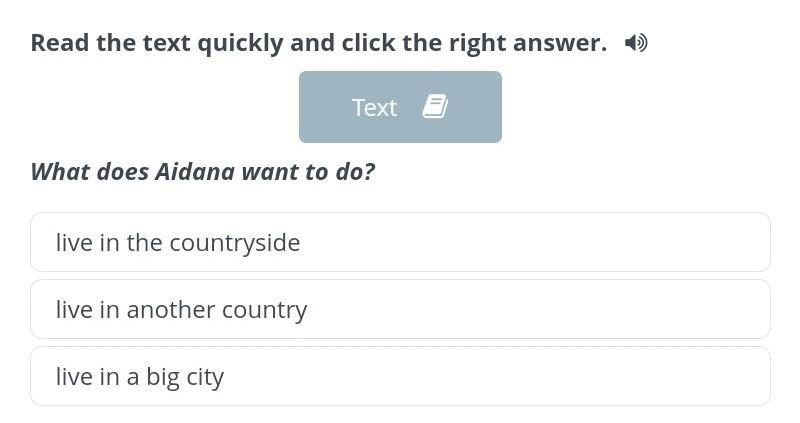Viewport: 800px width, 423px height.
Task: Click the word 'countryside' in first answer
Action: point(235,243)
